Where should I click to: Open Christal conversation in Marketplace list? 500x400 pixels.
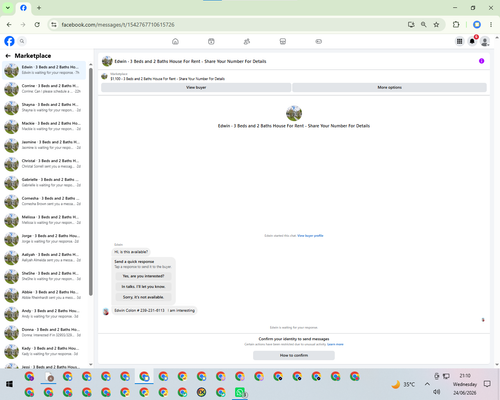44,163
